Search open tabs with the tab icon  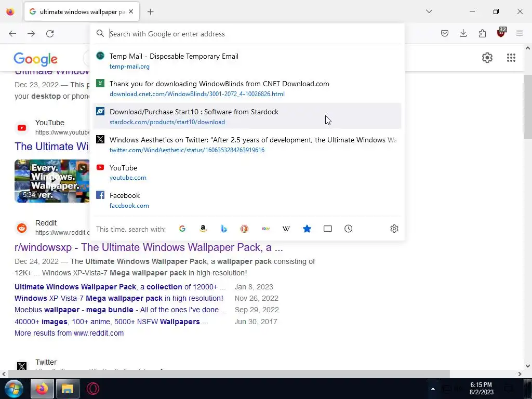(328, 229)
